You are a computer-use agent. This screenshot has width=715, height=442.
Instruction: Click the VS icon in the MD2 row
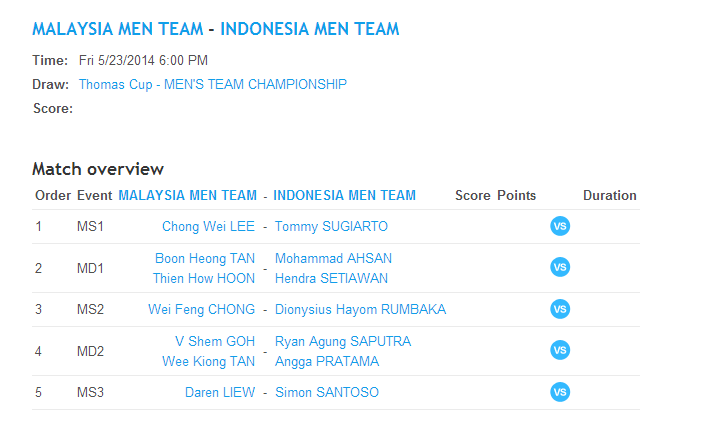coord(560,351)
